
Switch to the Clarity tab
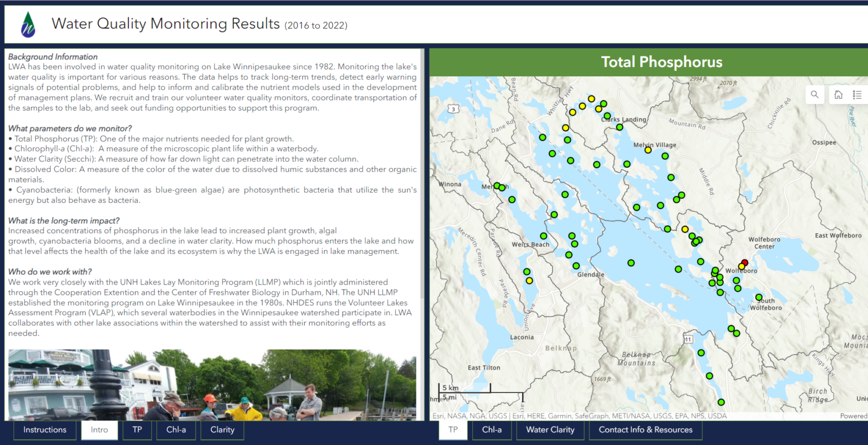point(222,430)
